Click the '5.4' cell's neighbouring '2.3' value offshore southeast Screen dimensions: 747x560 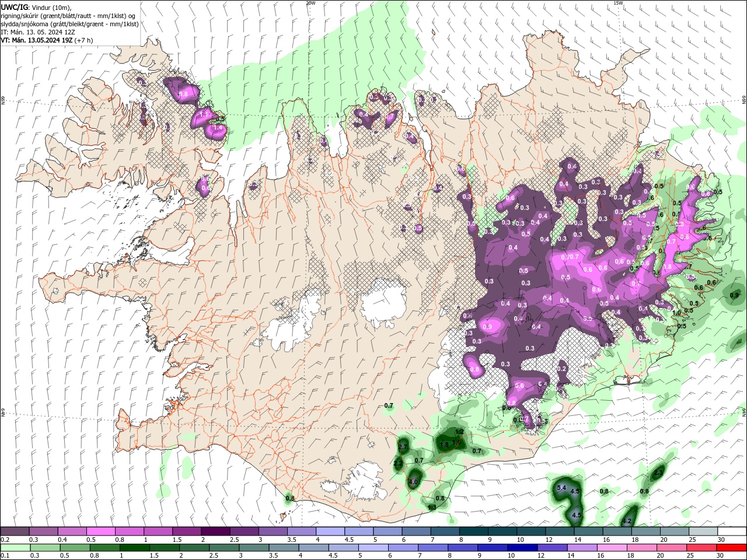658,473
